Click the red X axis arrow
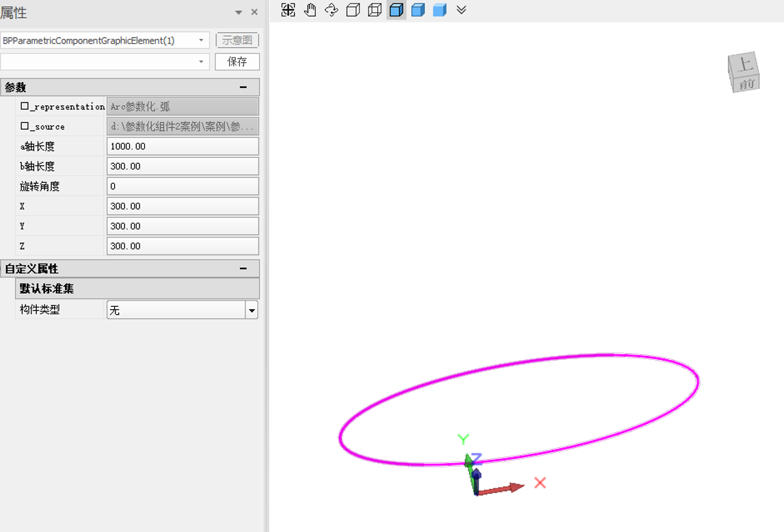784x532 pixels. tap(500, 489)
